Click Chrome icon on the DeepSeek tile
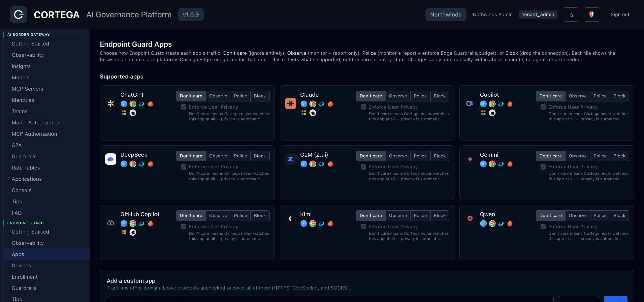Screen dimensions: 644x302 [133, 164]
